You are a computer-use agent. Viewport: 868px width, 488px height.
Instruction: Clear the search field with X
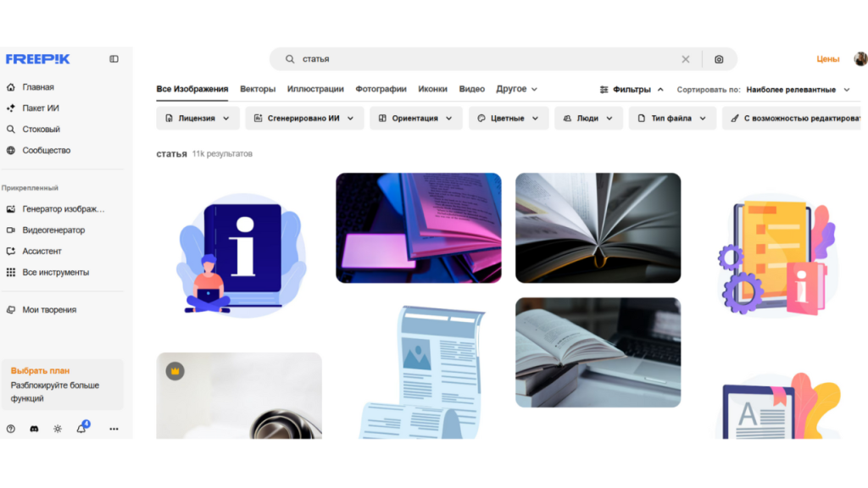tap(686, 59)
